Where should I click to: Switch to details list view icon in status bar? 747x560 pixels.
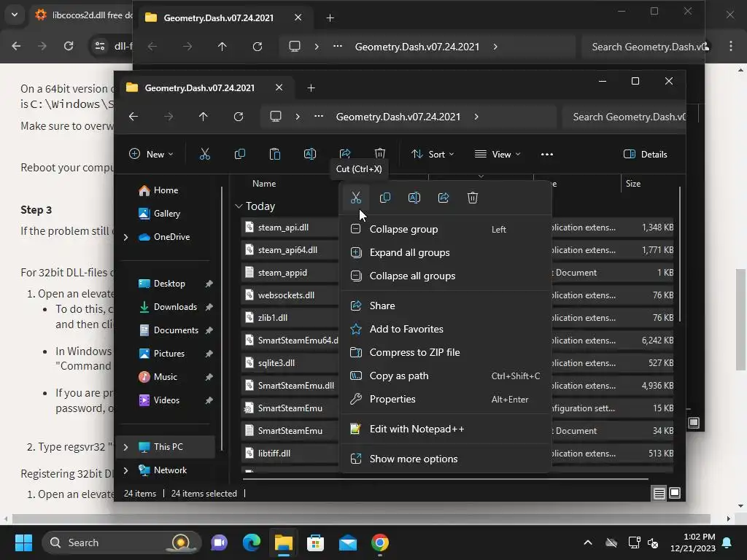tap(659, 494)
